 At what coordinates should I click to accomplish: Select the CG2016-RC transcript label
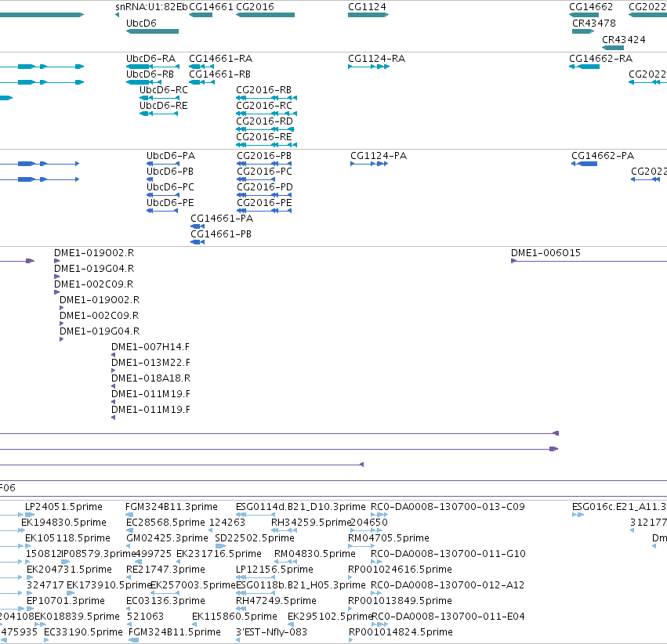click(264, 106)
